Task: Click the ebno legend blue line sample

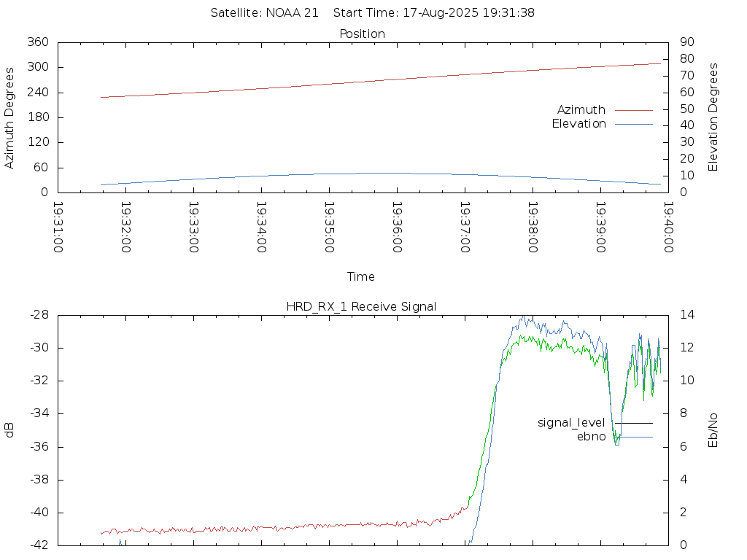Action: (634, 437)
